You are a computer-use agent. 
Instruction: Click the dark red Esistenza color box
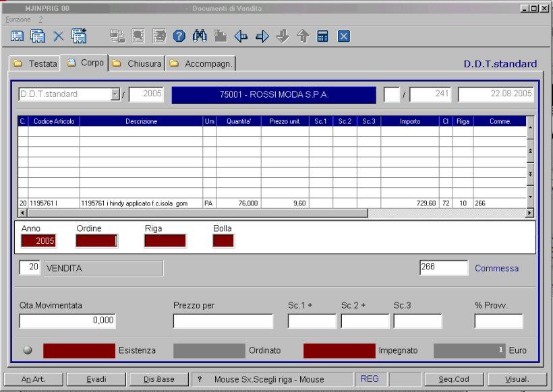click(x=79, y=350)
